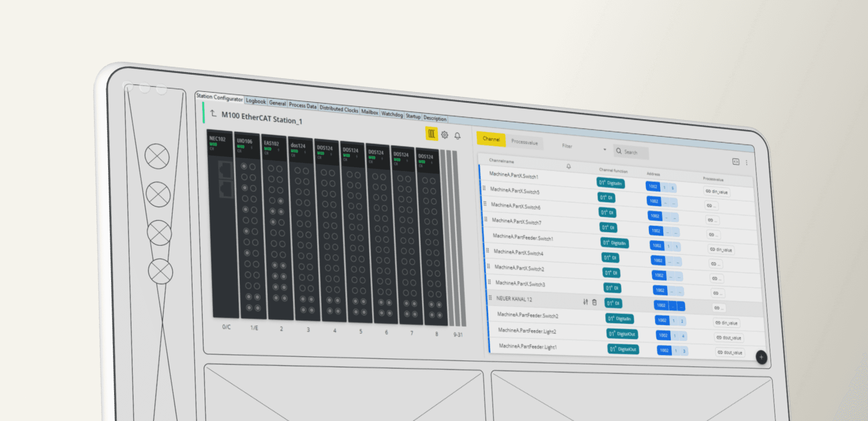The height and width of the screenshot is (421, 868).
Task: Click the up-level arrow beside M100 EtherCAT Station_1
Action: (213, 114)
